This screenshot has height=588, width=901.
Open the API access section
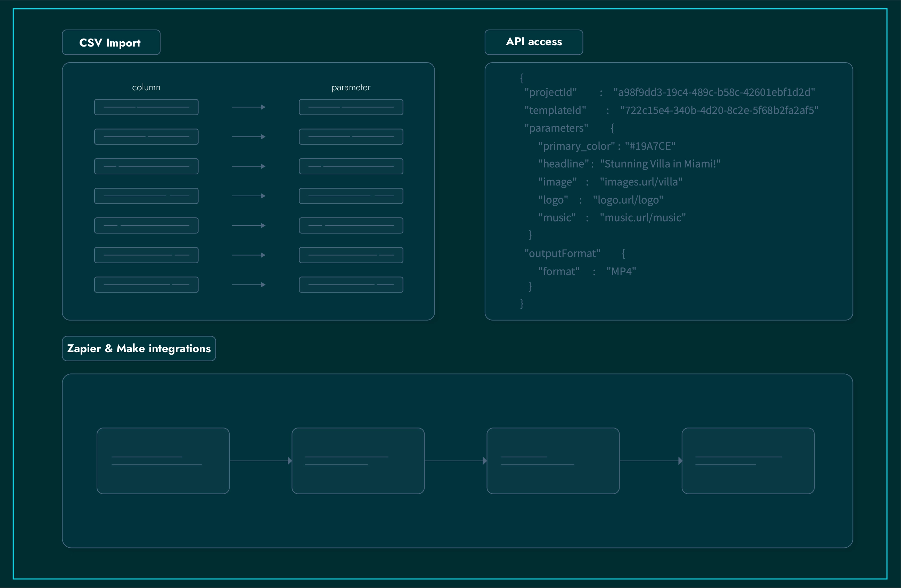coord(533,42)
